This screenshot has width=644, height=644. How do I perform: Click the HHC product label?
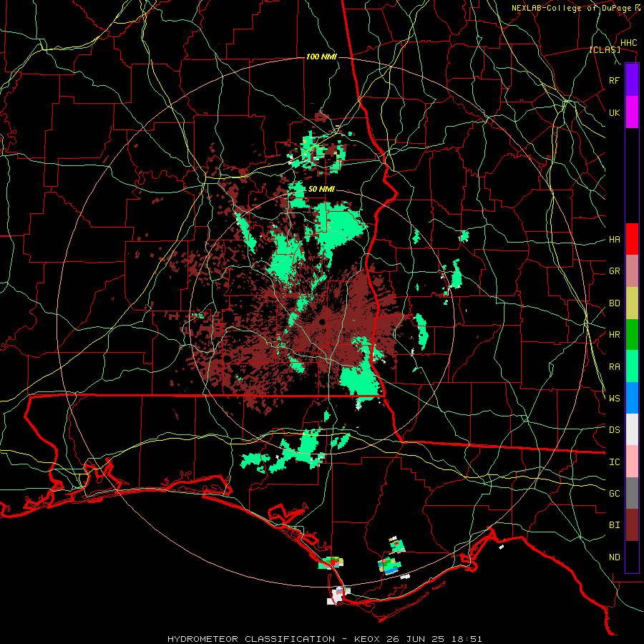point(629,43)
